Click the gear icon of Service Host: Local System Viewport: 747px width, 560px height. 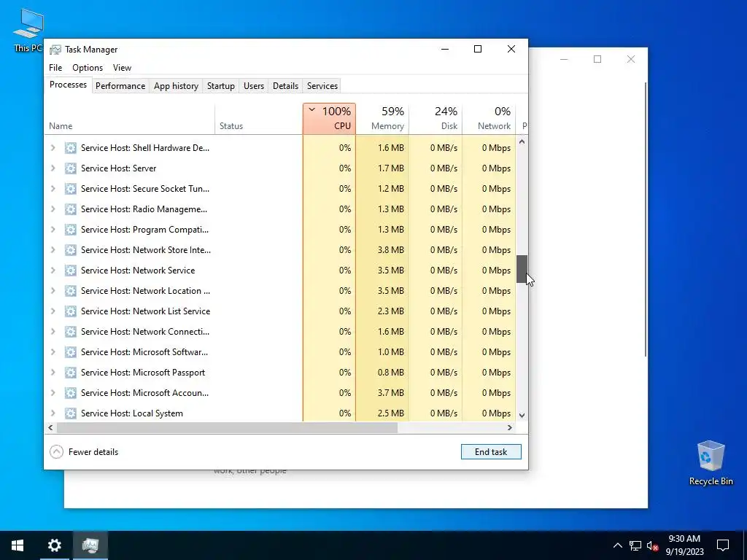(x=71, y=413)
